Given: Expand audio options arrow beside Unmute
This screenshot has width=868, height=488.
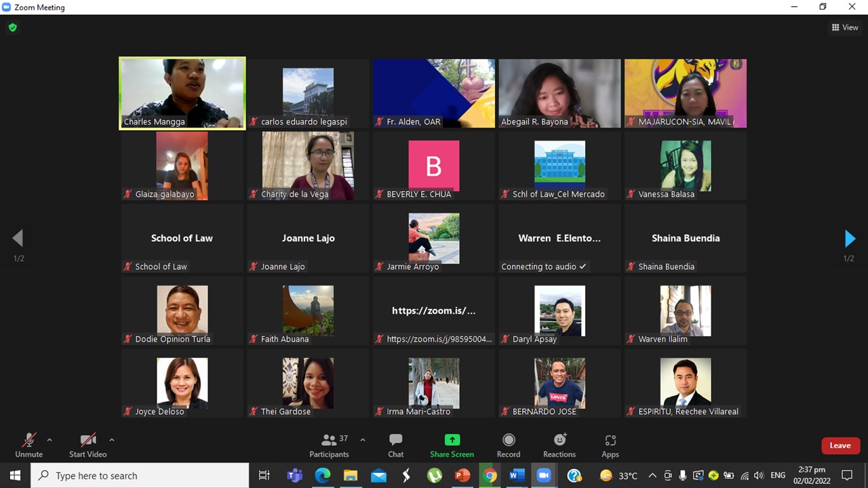Looking at the screenshot, I should click(x=50, y=440).
